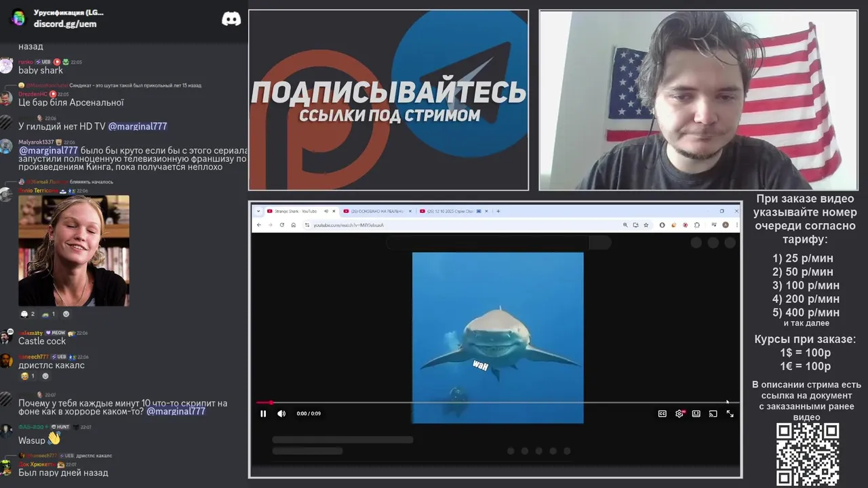Open the Malyarok1337 username
Image resolution: width=868 pixels, height=488 pixels.
[36, 142]
